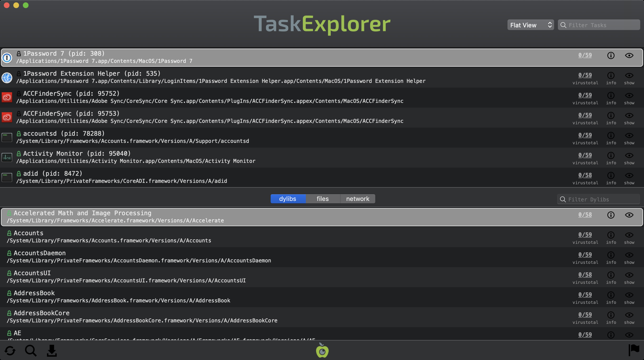Click the Activity Monitor app icon
The image size is (644, 360).
(7, 157)
